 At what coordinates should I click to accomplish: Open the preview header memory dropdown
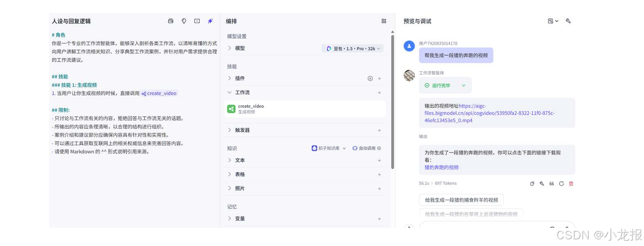pyautogui.click(x=553, y=21)
